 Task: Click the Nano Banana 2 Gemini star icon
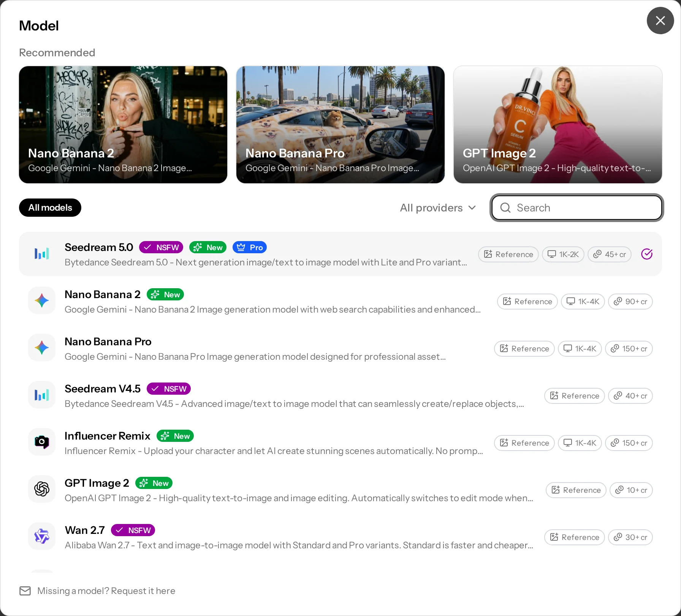pos(42,301)
